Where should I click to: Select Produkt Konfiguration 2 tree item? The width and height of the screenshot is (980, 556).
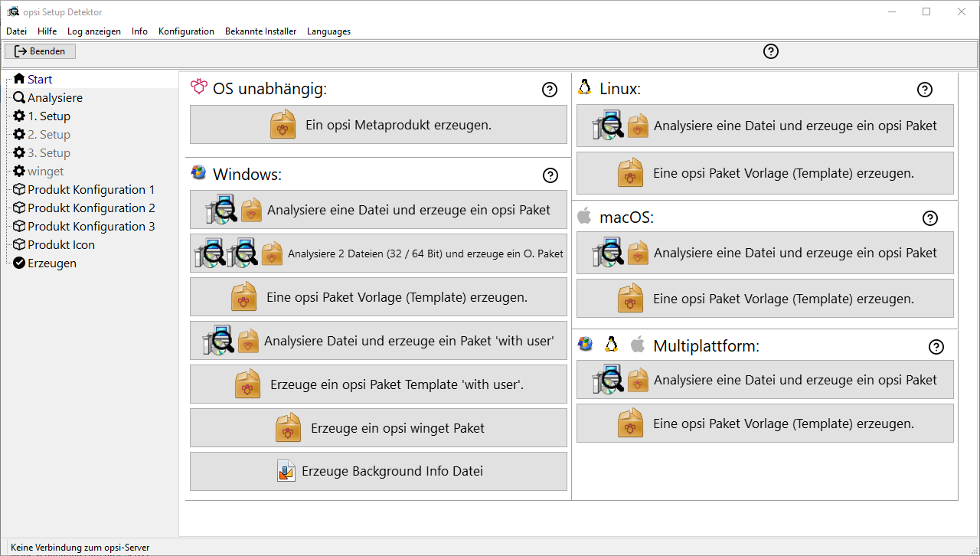click(91, 208)
